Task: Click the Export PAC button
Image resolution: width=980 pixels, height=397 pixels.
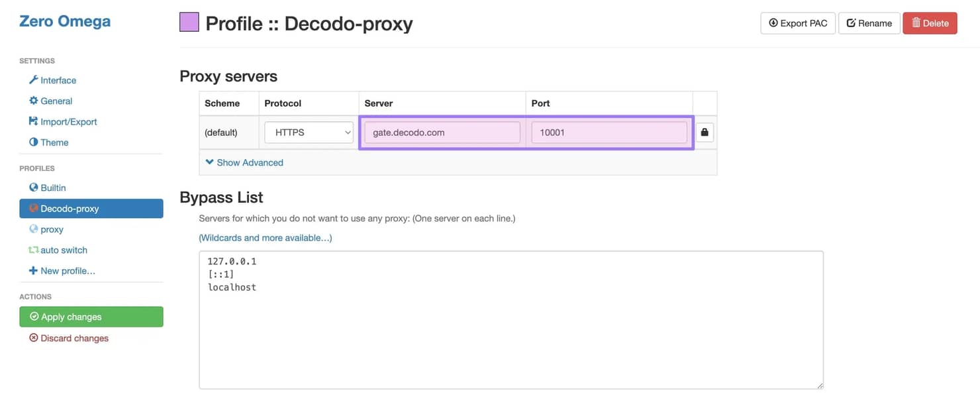Action: (x=798, y=23)
